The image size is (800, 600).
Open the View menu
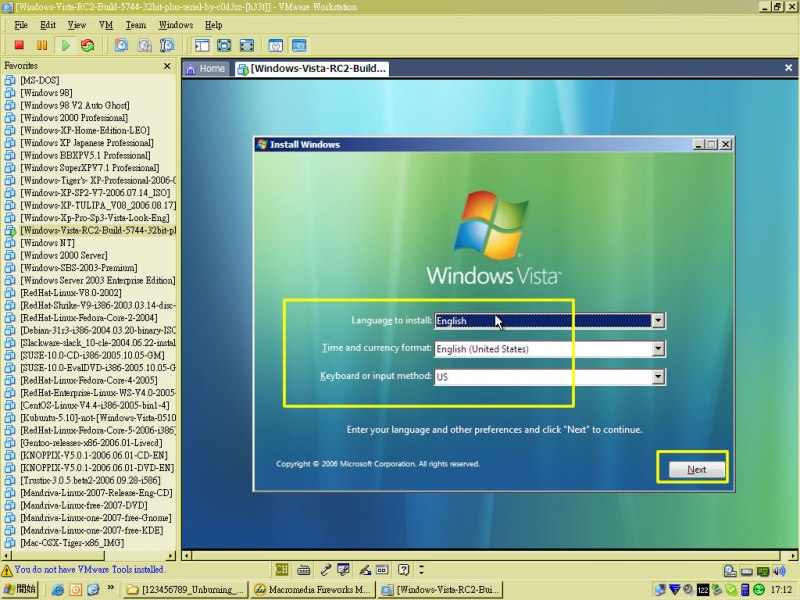point(77,25)
